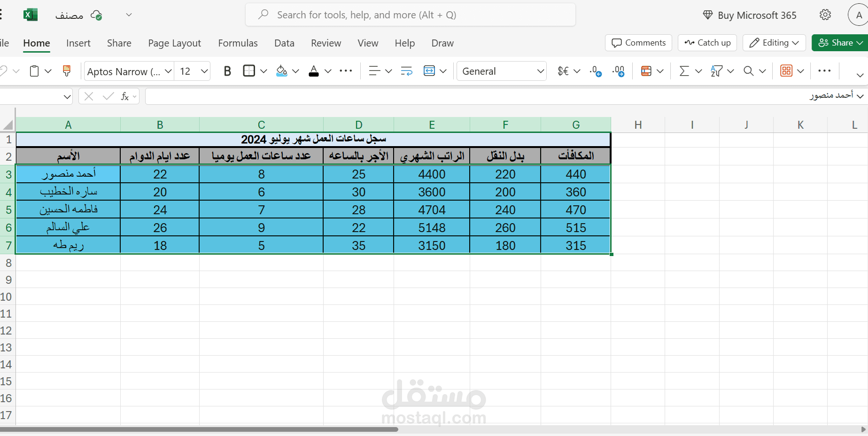Screen dimensions: 868x436
Task: Select the Format Painter brush icon
Action: (67, 71)
